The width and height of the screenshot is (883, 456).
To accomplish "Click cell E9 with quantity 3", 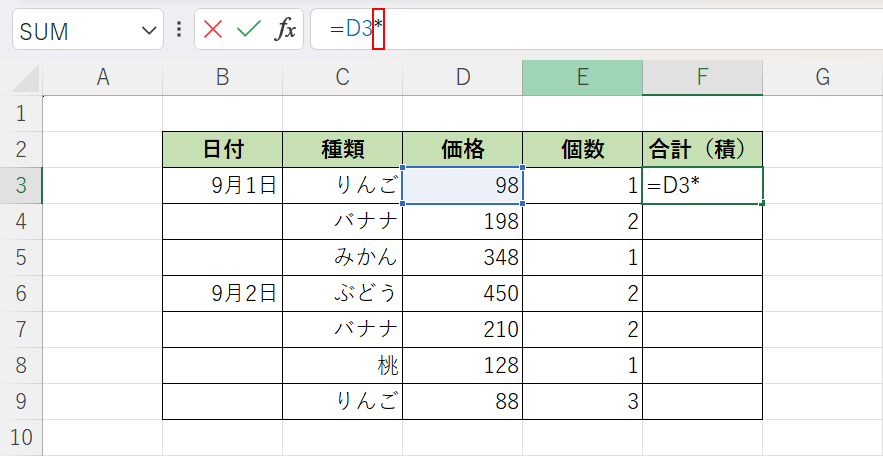I will click(582, 401).
